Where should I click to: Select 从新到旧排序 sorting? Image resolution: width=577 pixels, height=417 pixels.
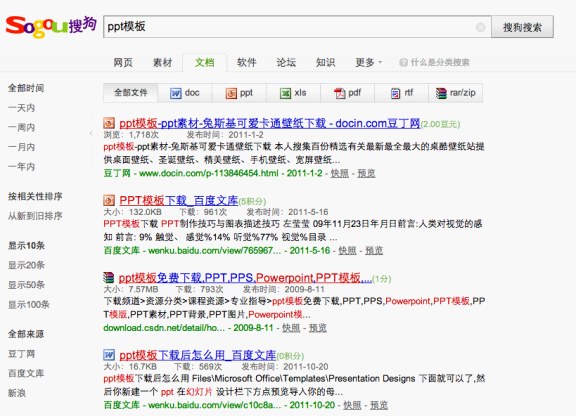(35, 216)
